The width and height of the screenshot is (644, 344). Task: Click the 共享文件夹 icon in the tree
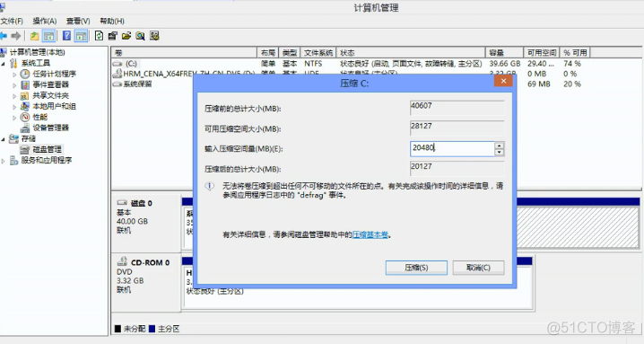click(x=25, y=95)
